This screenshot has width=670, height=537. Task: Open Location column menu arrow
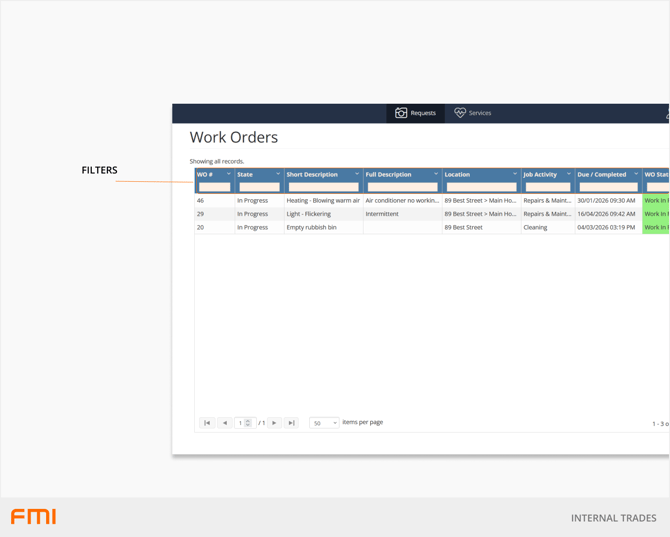coord(515,174)
